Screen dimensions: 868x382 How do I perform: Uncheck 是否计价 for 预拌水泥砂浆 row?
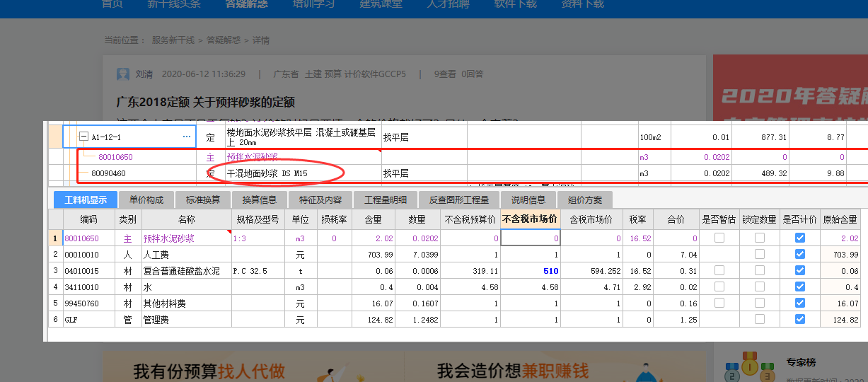coord(800,238)
